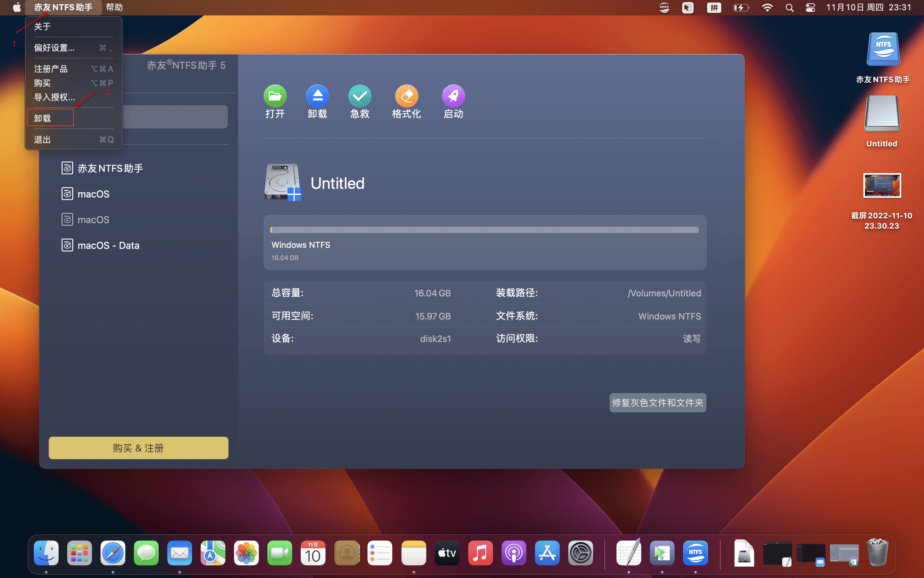This screenshot has height=578, width=924.
Task: Open Podcasts from the Dock
Action: (x=514, y=553)
